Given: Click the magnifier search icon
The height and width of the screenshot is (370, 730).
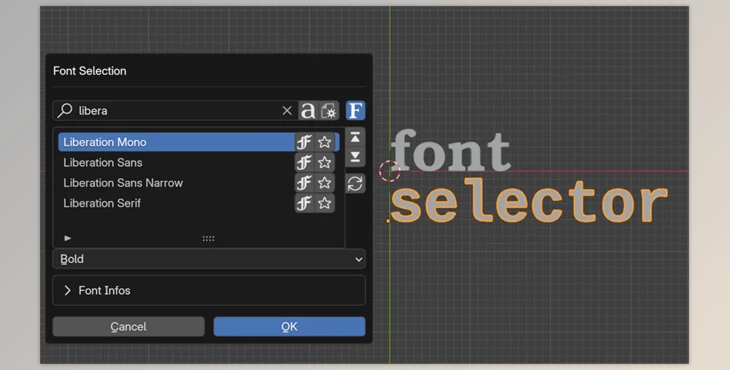Looking at the screenshot, I should pos(65,110).
